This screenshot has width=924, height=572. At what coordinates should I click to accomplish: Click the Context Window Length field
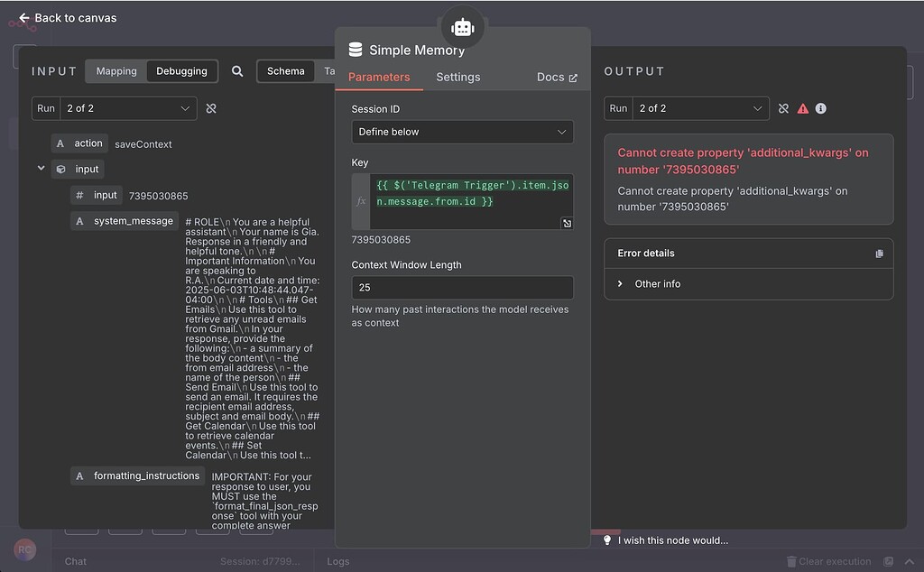[x=462, y=286]
